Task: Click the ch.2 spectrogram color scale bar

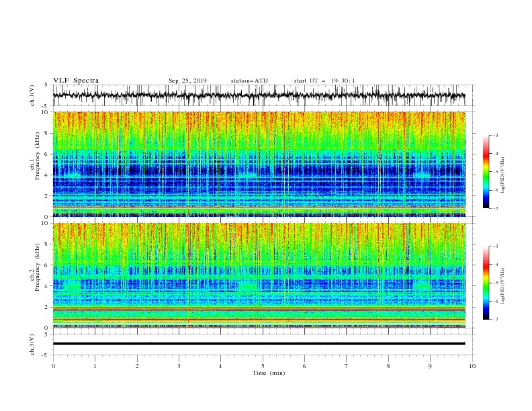Action: [x=486, y=283]
